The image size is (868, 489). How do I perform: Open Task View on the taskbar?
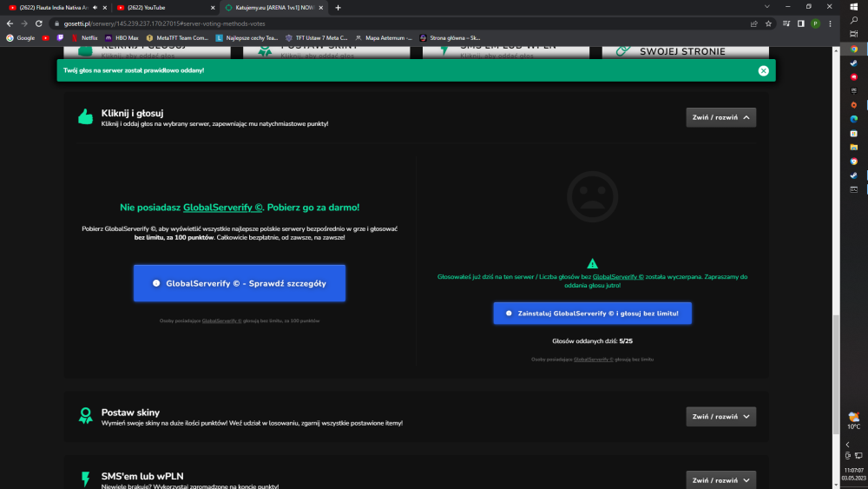(x=854, y=35)
